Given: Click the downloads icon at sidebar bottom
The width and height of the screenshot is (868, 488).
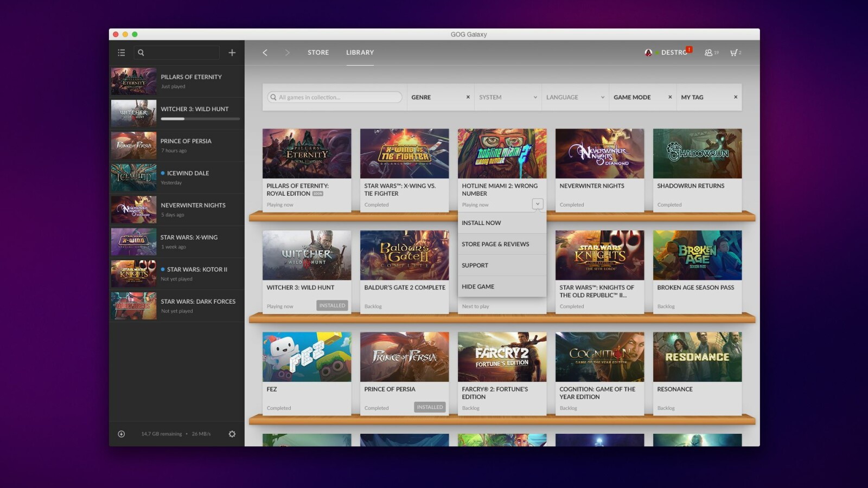Looking at the screenshot, I should [122, 434].
